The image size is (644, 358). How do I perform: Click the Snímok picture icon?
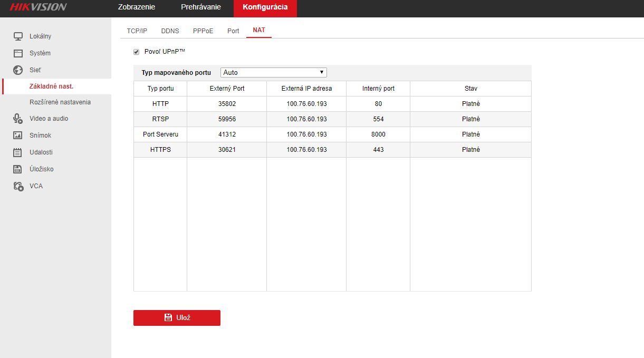point(18,136)
